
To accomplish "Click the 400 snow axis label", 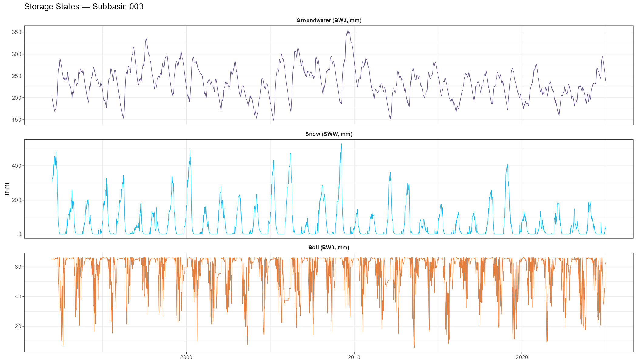I will [17, 166].
